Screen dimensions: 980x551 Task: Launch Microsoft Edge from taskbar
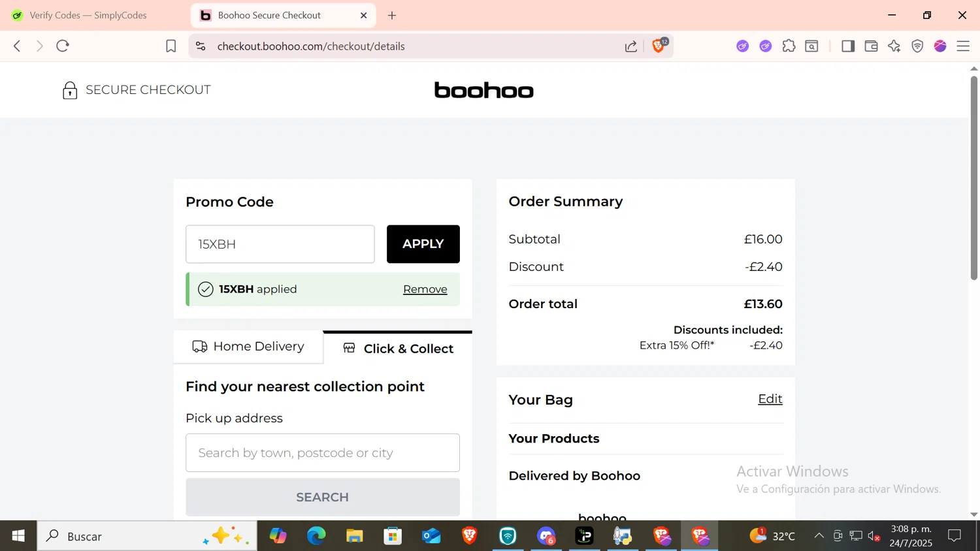pyautogui.click(x=316, y=536)
